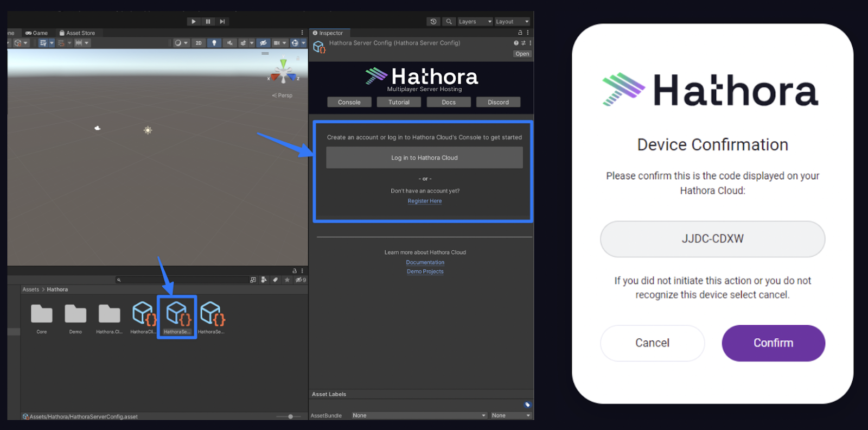Open the Scene view kebab menu

[302, 33]
